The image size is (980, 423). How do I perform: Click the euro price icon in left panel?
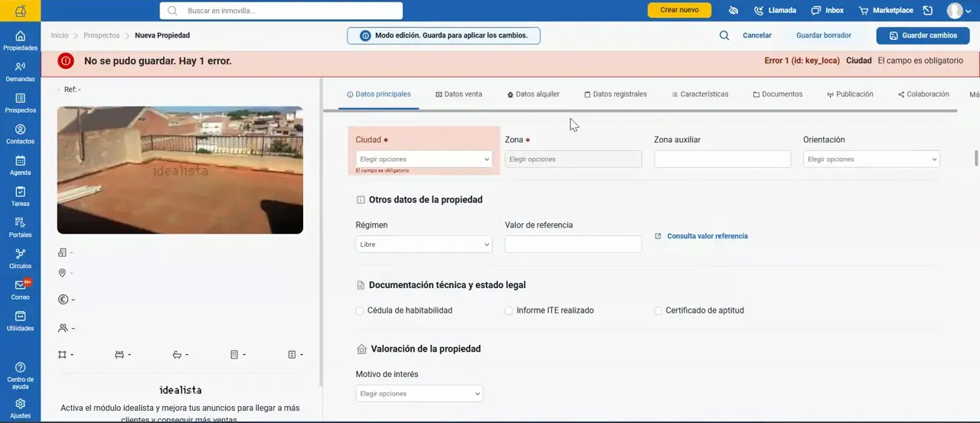coord(63,300)
